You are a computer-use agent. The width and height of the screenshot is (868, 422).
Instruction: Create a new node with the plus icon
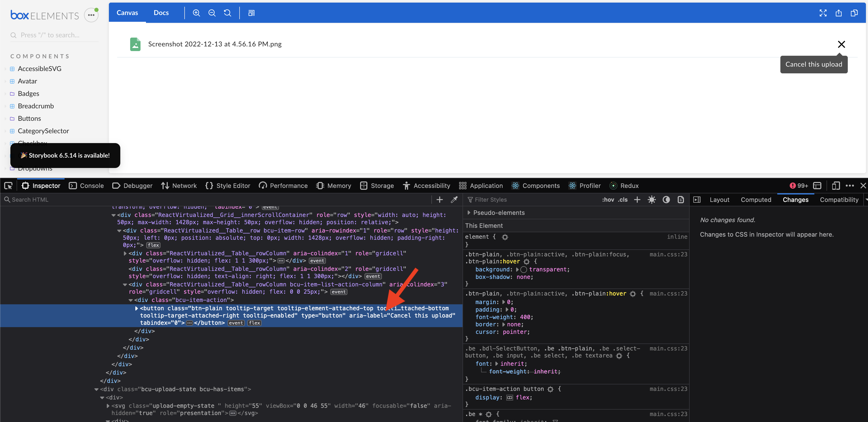click(439, 199)
